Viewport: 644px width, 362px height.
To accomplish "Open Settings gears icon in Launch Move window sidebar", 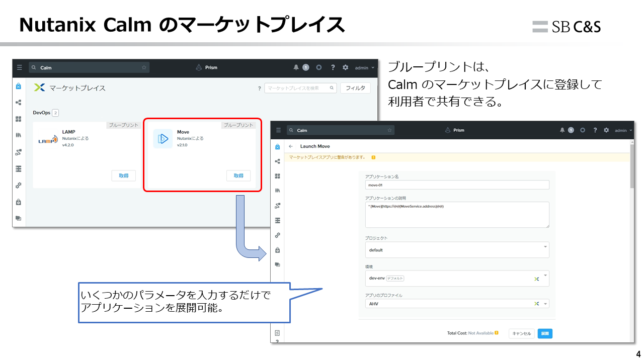I will click(x=277, y=235).
